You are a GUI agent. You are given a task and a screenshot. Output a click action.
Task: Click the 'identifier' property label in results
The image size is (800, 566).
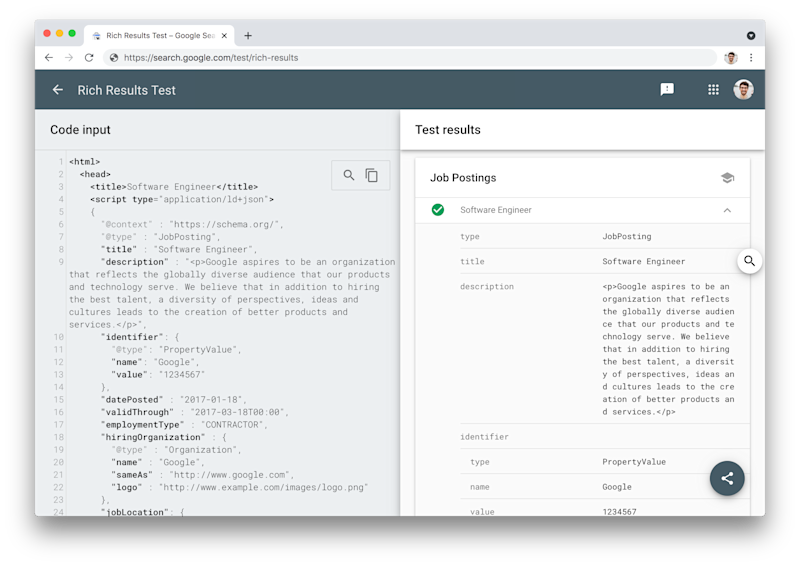pos(484,437)
